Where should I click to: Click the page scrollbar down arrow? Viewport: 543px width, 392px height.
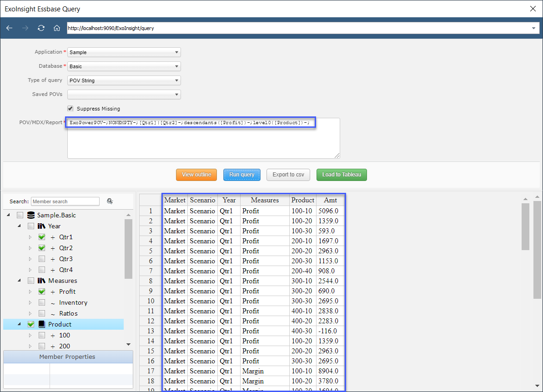(x=537, y=386)
